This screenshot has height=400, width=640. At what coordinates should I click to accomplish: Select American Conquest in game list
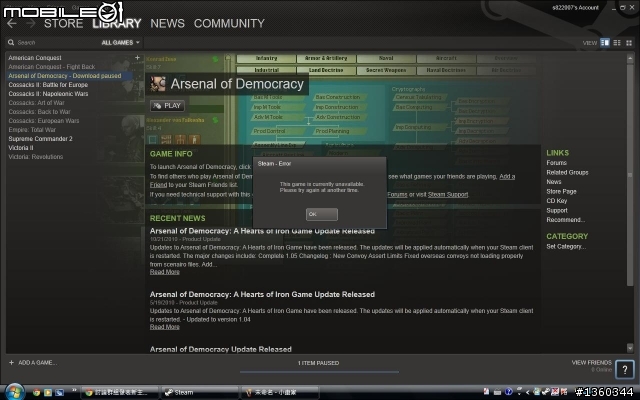pos(35,58)
